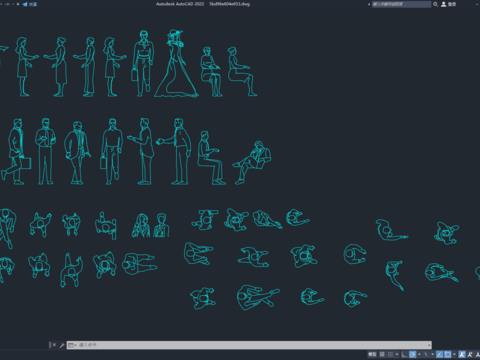480x360 pixels.
Task: Click the search magnifier icon
Action: (435, 4)
